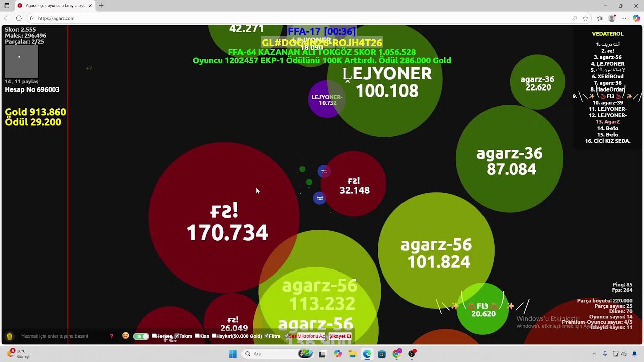Open the notification bell
Image resolution: width=644 pixels, height=362 pixels.
pos(635,354)
